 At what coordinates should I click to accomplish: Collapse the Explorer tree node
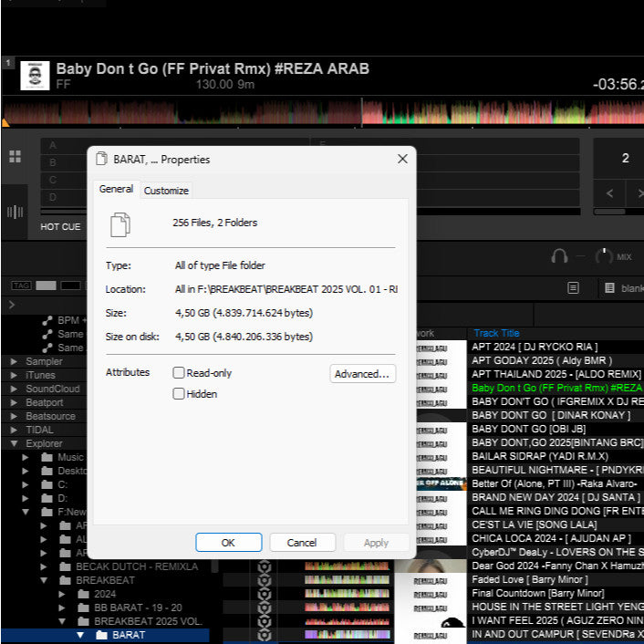point(14,443)
